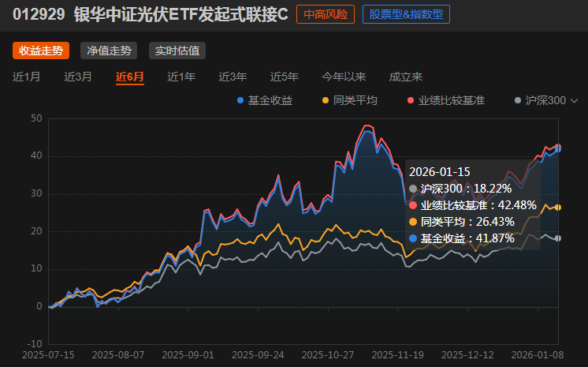The height and width of the screenshot is (367, 588).
Task: Choose the 近3月 time range
Action: [78, 77]
